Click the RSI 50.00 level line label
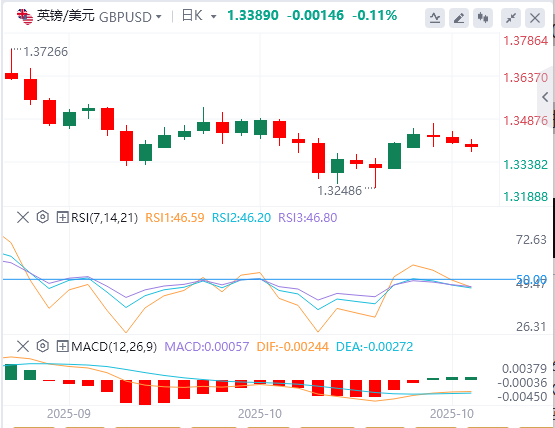The image size is (555, 428). click(531, 279)
